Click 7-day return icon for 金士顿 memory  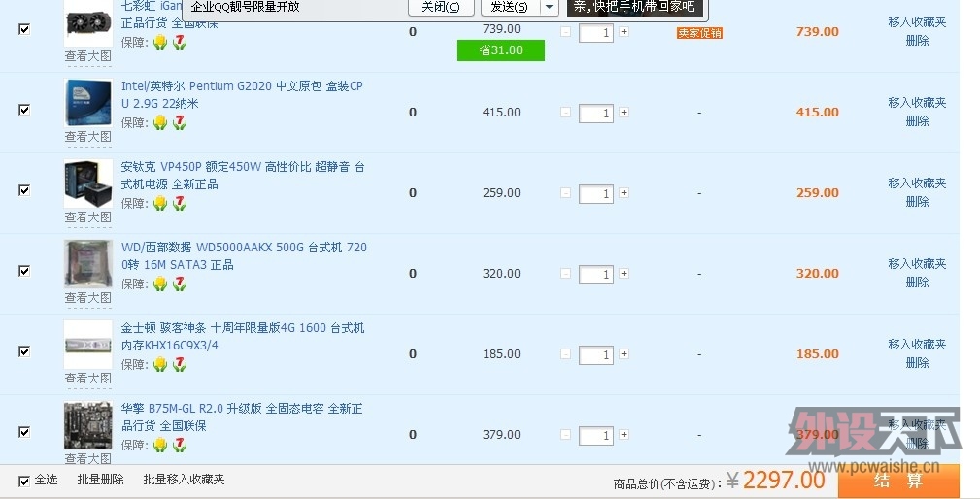click(x=180, y=365)
